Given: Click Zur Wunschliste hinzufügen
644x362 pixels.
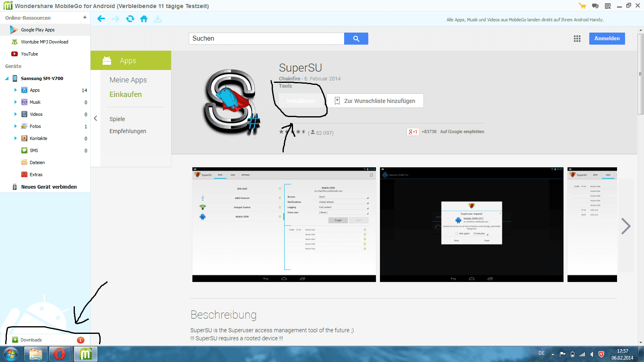Looking at the screenshot, I should click(x=375, y=101).
